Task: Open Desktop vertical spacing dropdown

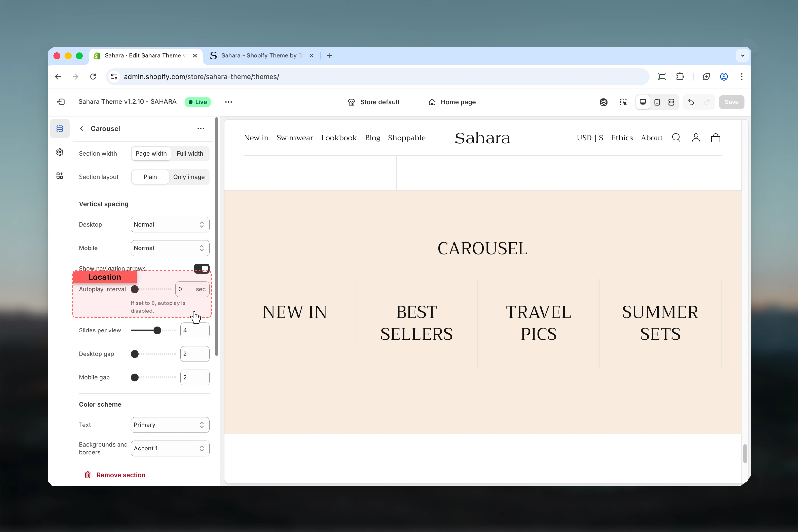Action: 170,224
